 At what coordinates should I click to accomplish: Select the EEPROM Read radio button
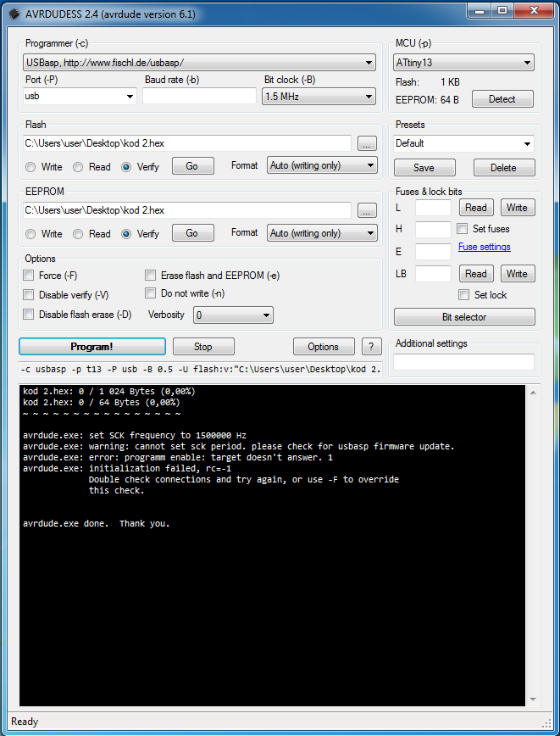point(78,234)
